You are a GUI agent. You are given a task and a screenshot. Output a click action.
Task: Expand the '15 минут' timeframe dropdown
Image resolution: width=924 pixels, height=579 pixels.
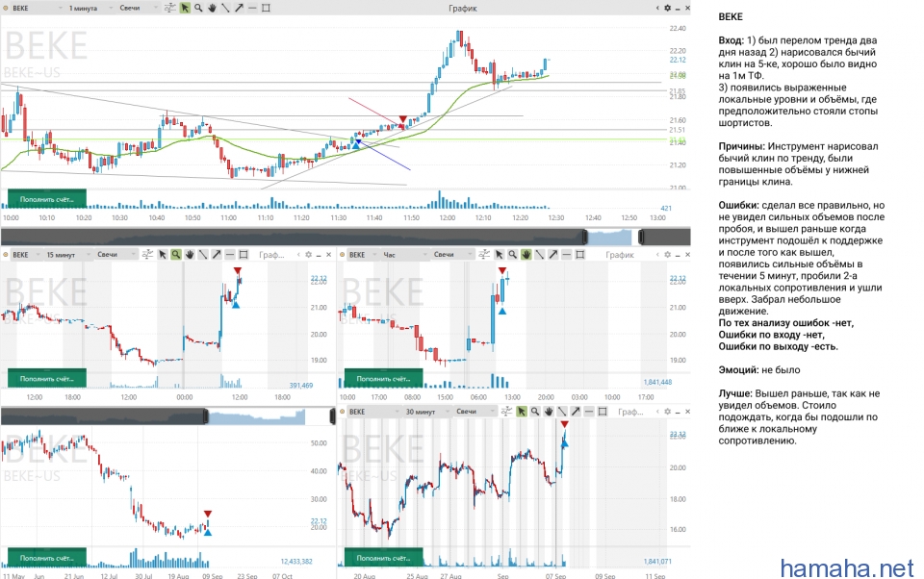point(89,255)
